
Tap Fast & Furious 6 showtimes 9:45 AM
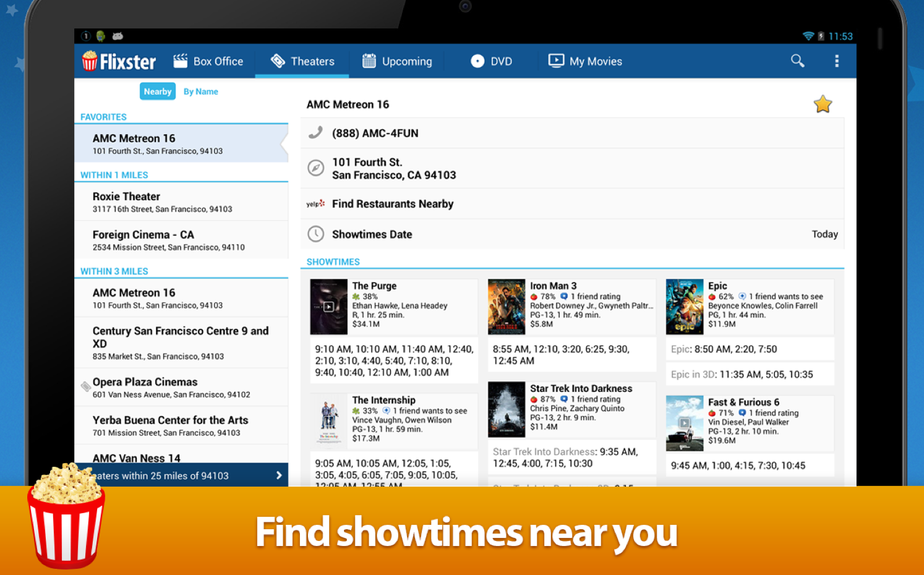[x=750, y=466]
